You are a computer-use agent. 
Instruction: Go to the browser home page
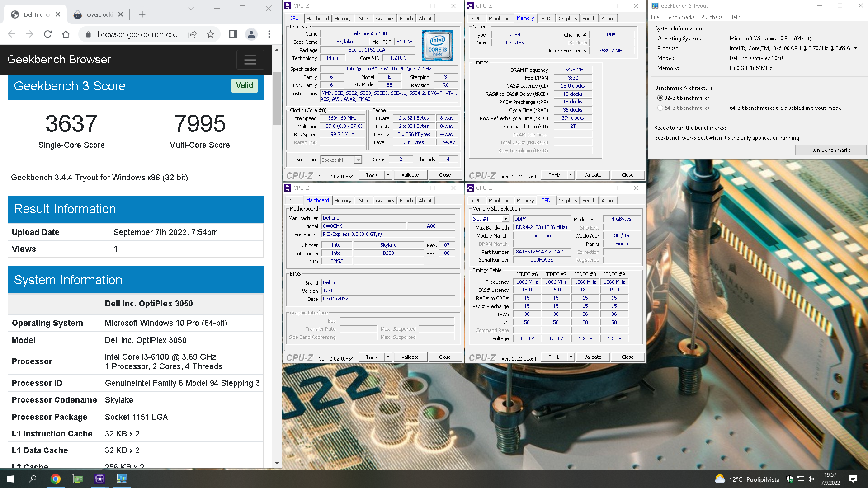pyautogui.click(x=66, y=34)
